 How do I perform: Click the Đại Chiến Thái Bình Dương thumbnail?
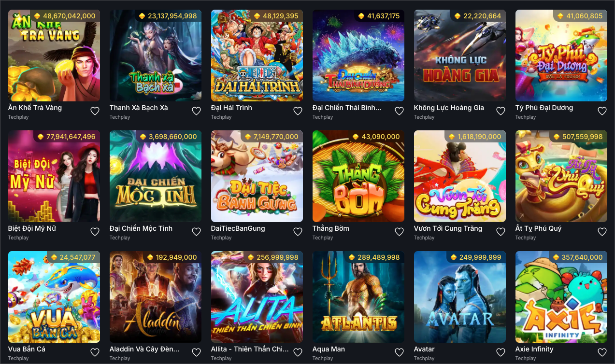[x=358, y=56]
